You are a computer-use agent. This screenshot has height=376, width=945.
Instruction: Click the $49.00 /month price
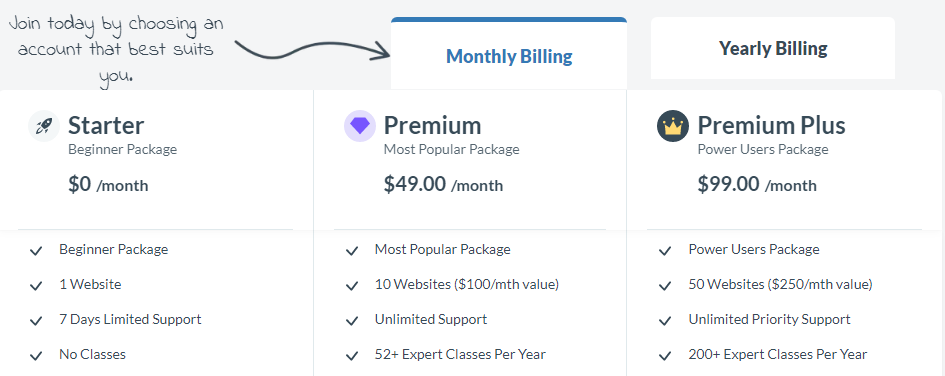coord(444,184)
